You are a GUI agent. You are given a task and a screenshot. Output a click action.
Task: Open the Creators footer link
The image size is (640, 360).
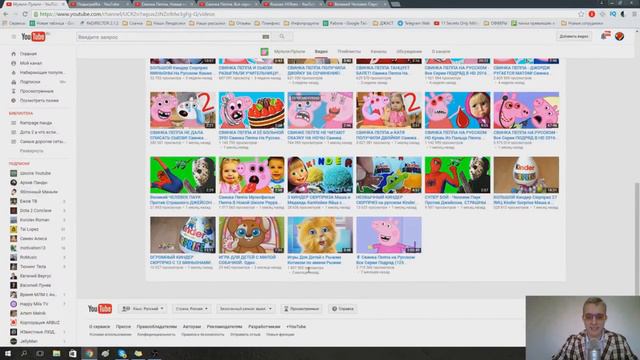click(x=192, y=327)
